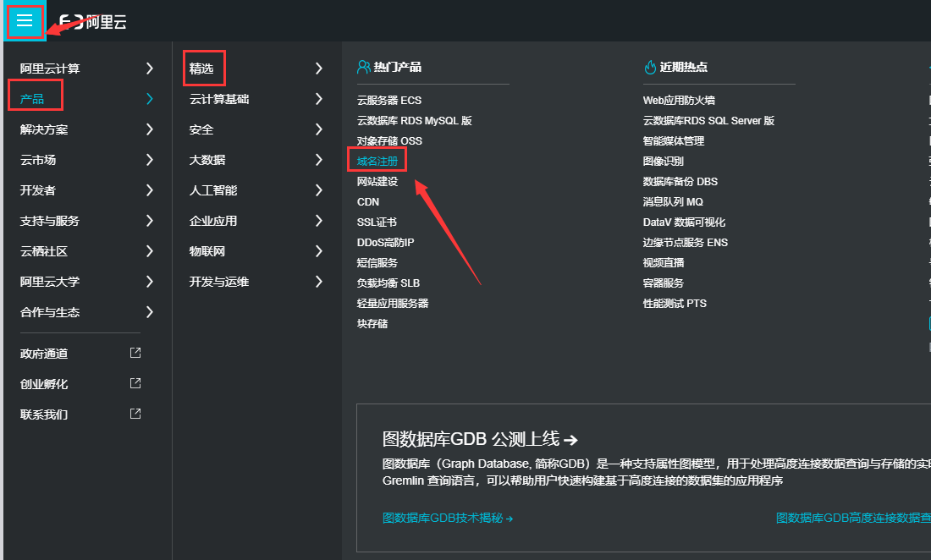Expand the 人工智能 chevron
This screenshot has height=560, width=931.
point(319,189)
